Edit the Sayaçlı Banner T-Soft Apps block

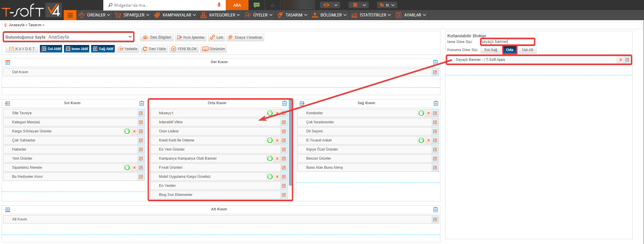pyautogui.click(x=627, y=59)
